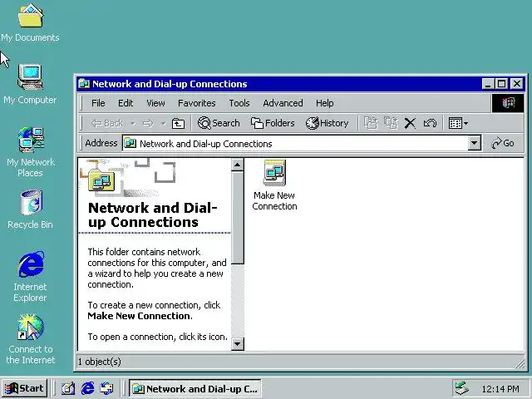Select the My Documents desktop icon
The width and height of the screenshot is (532, 399).
(30, 22)
